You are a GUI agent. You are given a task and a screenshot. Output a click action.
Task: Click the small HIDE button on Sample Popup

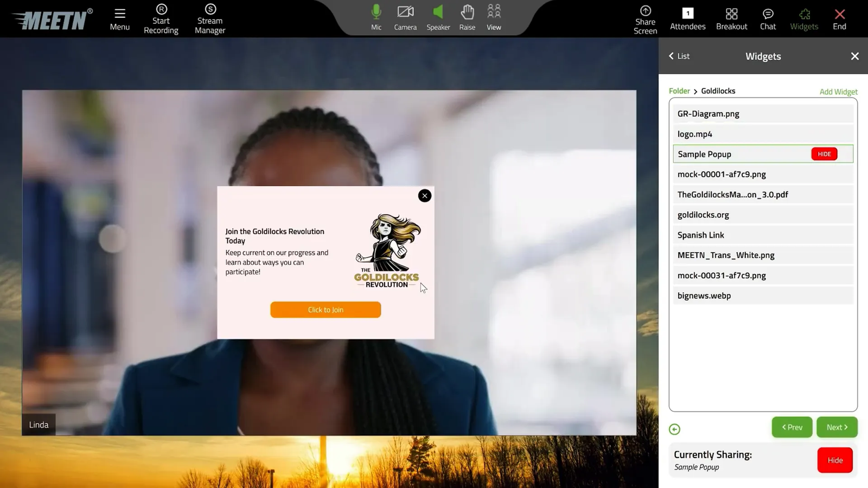pos(824,154)
